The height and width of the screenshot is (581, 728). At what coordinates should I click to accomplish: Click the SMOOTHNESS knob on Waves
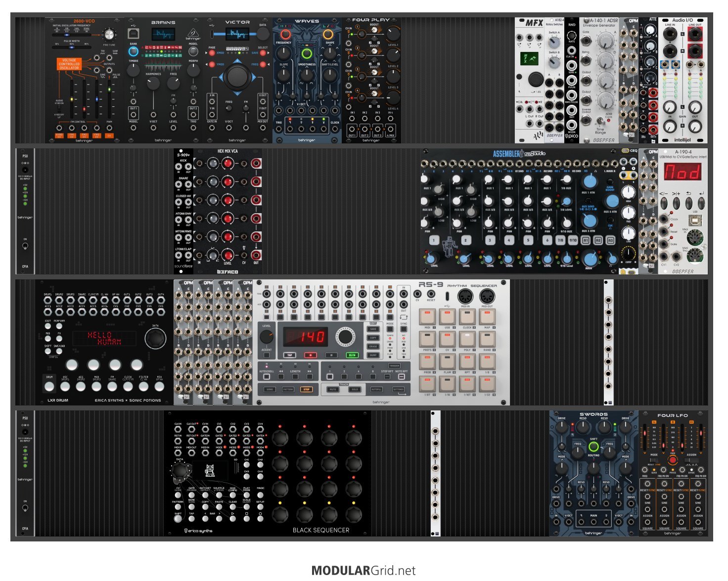point(307,74)
